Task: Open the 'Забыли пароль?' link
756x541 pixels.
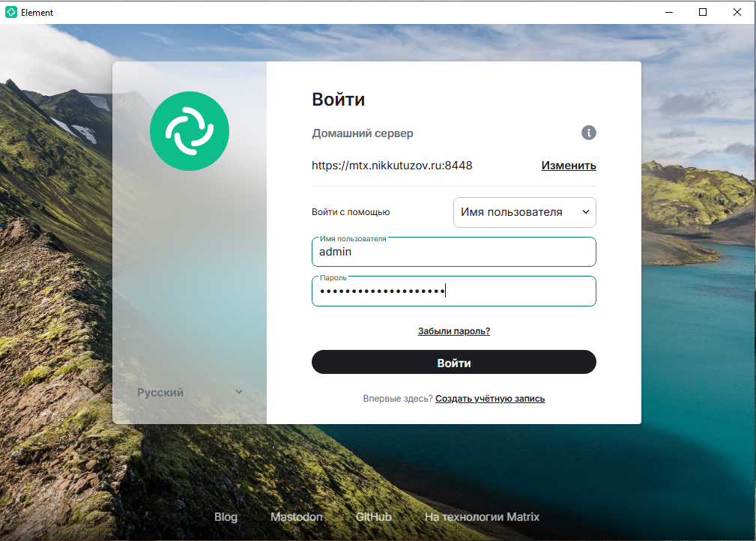Action: pyautogui.click(x=453, y=330)
